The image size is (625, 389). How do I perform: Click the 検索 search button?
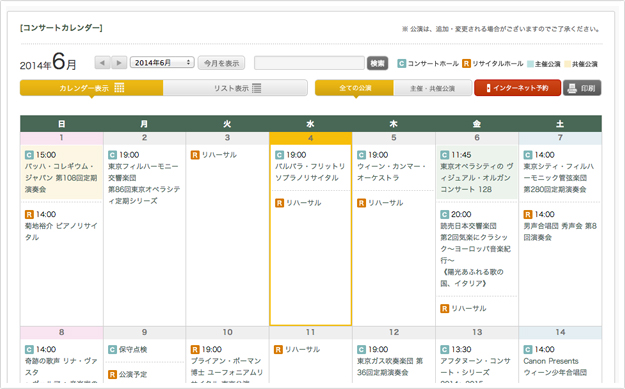click(377, 63)
